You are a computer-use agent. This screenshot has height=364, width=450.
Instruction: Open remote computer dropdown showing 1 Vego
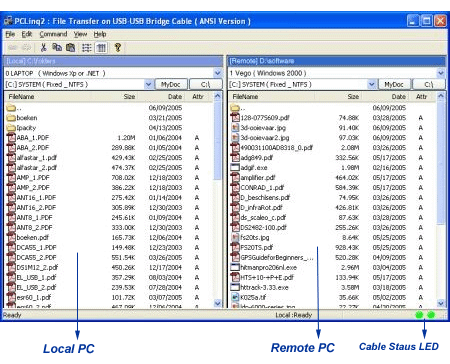(441, 73)
